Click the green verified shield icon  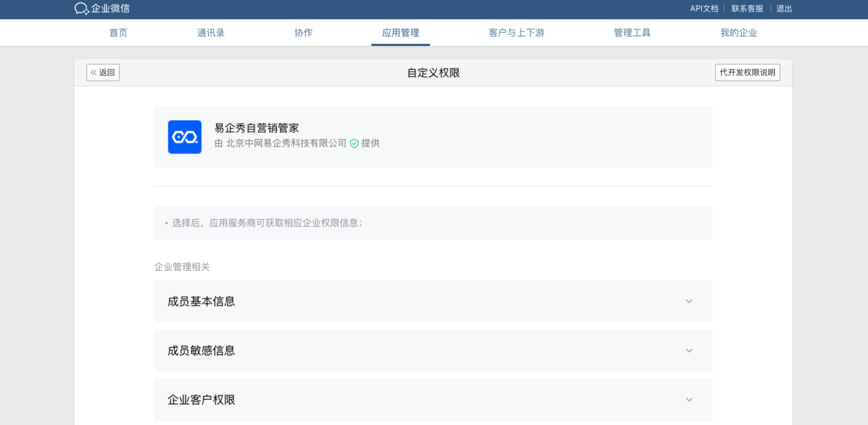point(354,144)
